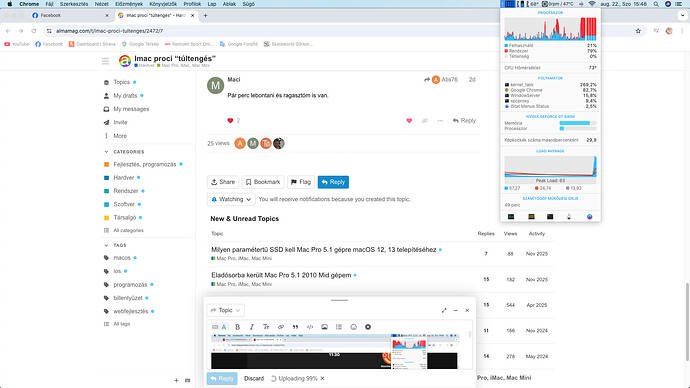Open the Könyvjelzők menu
The height and width of the screenshot is (388, 690).
click(x=163, y=4)
